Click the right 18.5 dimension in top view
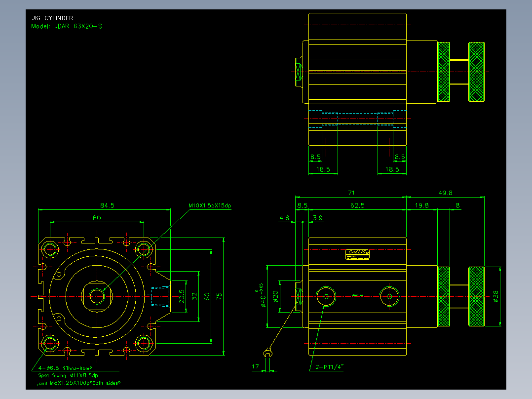Viewport: 532px width, 399px height. (392, 169)
